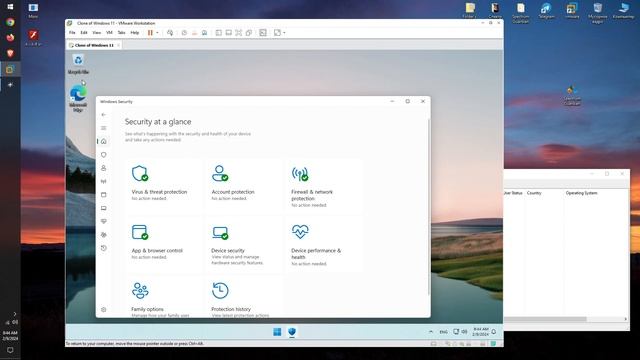
Task: Expand the Windows Security hamburger menu
Action: click(104, 128)
